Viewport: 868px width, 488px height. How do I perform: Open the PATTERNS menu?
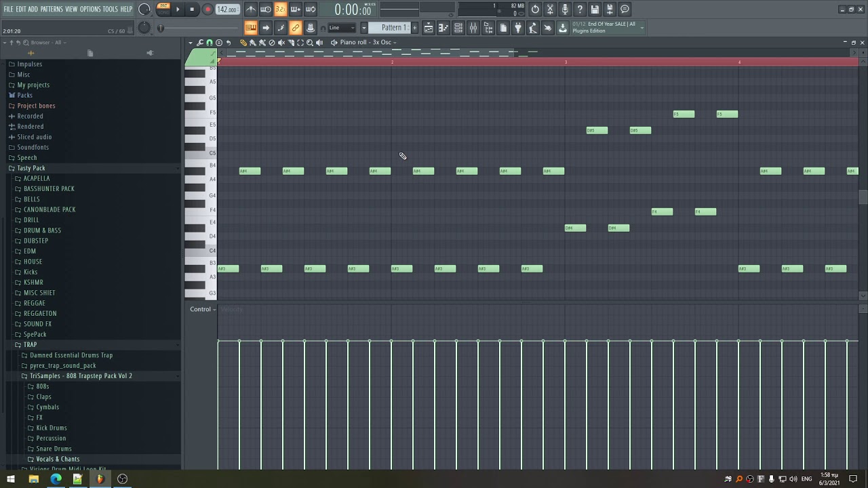click(x=52, y=9)
